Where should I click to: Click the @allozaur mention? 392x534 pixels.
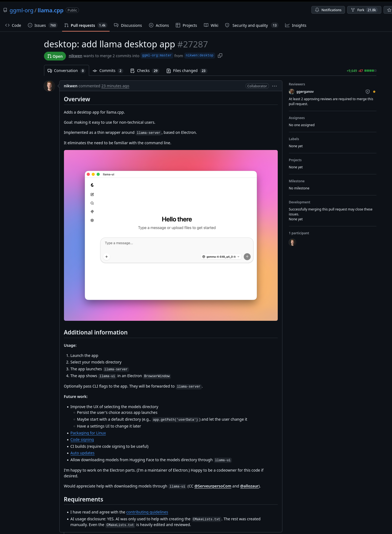click(249, 486)
